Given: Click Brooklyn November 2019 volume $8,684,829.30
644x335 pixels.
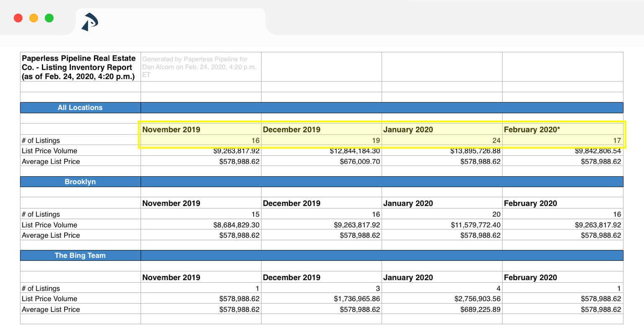Looking at the screenshot, I should (x=236, y=225).
